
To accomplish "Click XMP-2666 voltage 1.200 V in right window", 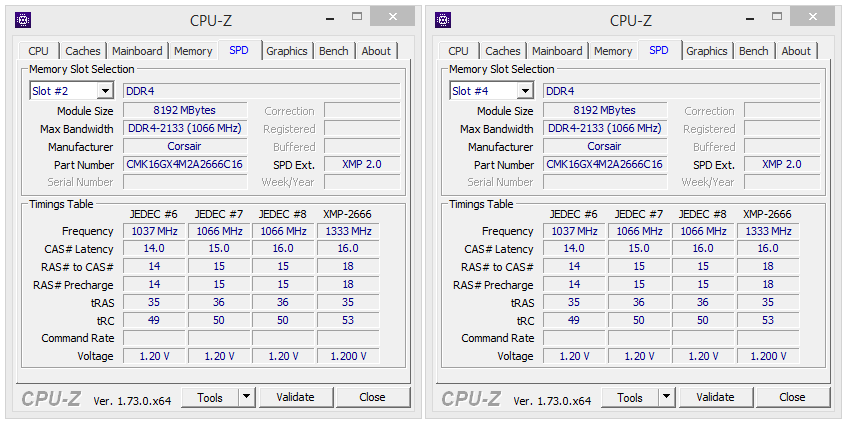I will (x=768, y=356).
